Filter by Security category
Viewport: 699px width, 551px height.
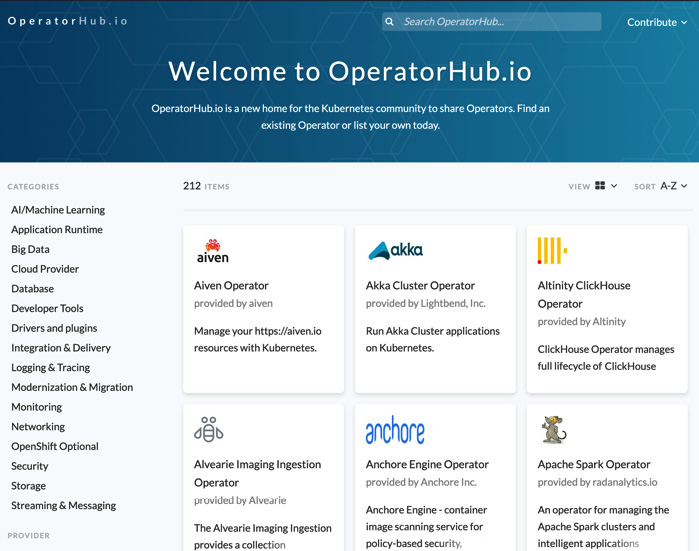pos(29,466)
